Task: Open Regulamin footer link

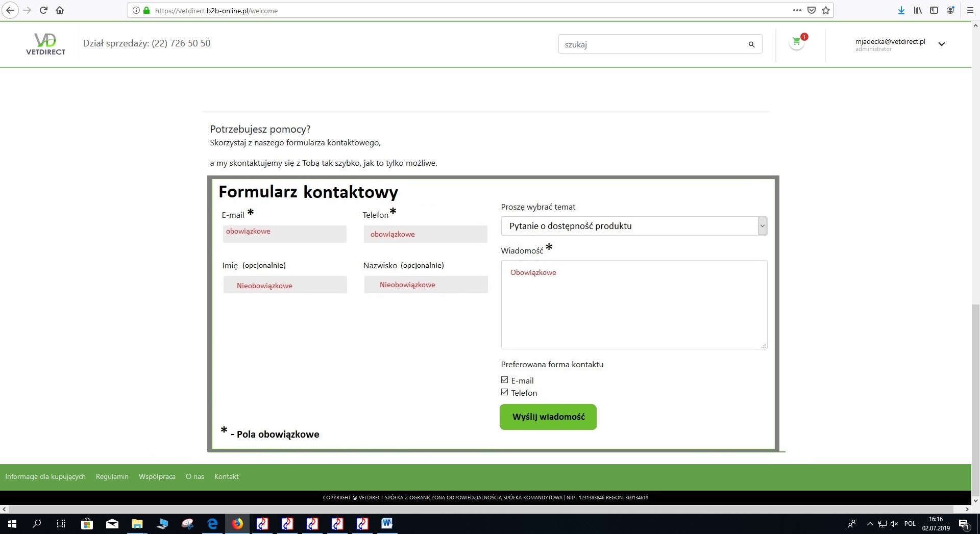Action: [112, 476]
